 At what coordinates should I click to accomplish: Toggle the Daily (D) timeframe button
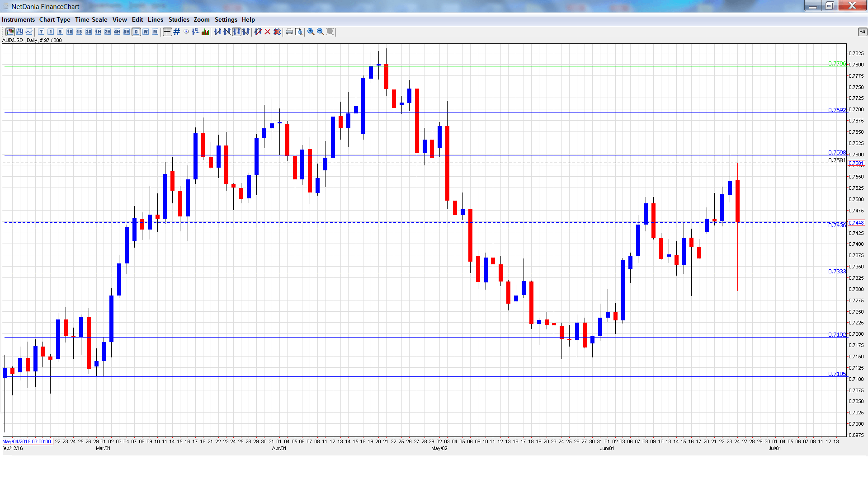point(136,32)
